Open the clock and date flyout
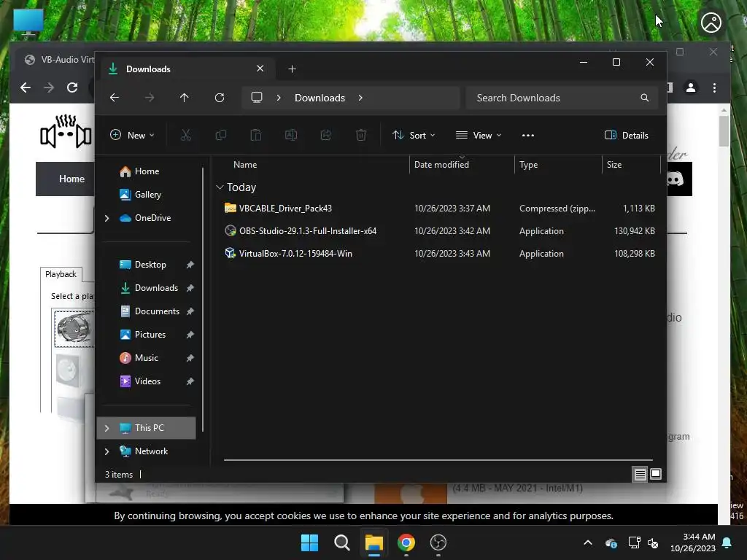 [x=693, y=542]
